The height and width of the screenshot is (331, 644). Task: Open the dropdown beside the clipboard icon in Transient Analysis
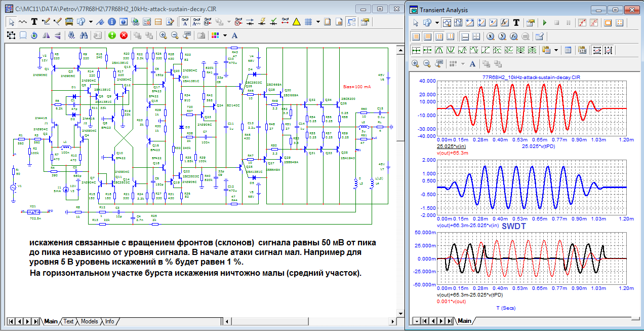pos(556,50)
